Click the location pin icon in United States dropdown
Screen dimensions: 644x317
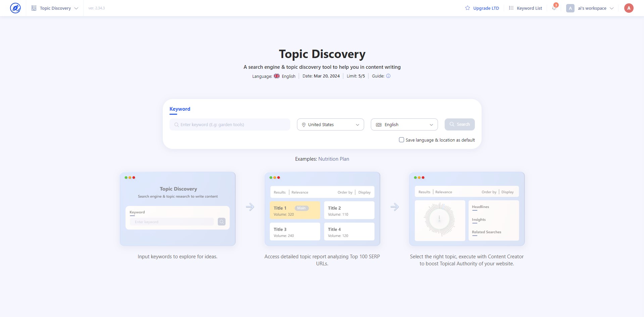[304, 125]
